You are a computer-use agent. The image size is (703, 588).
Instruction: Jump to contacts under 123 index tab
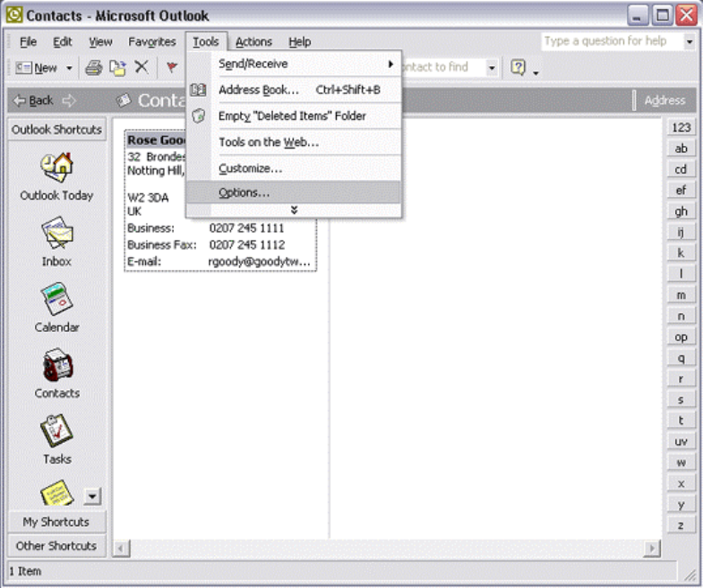pos(681,127)
